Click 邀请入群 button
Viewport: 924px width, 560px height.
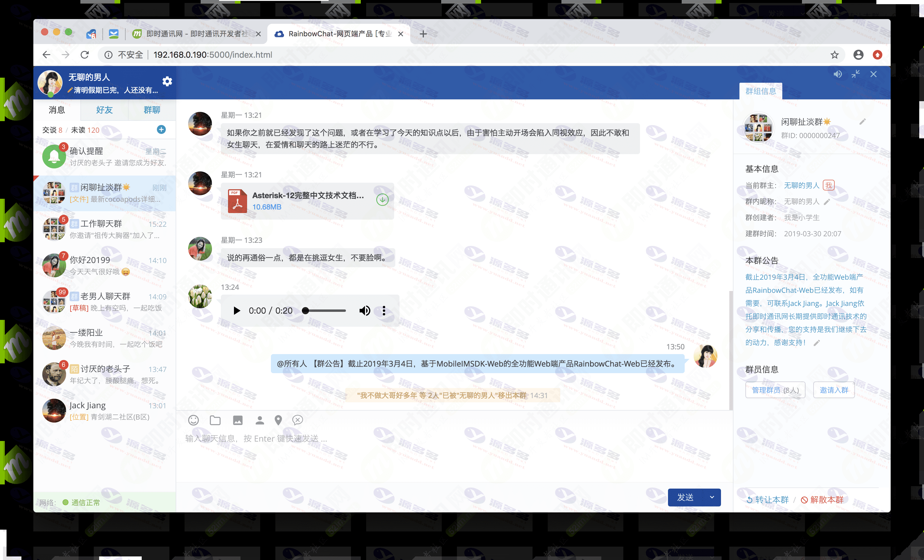click(x=834, y=390)
